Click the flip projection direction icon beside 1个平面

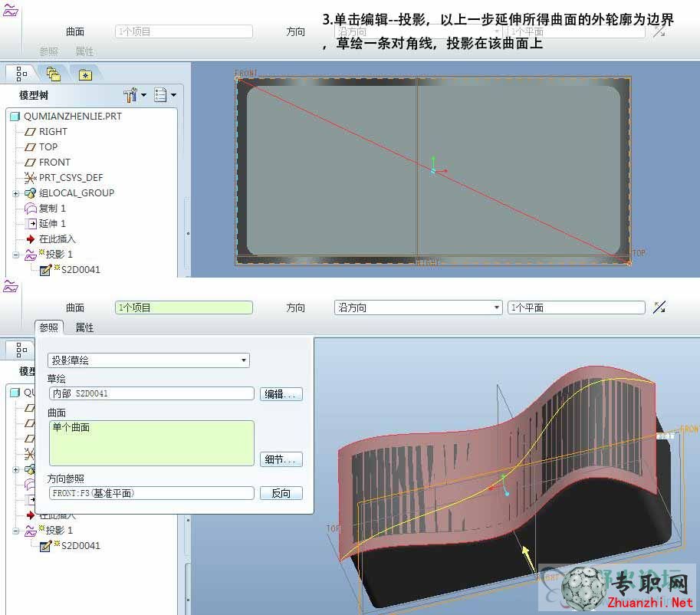659,307
